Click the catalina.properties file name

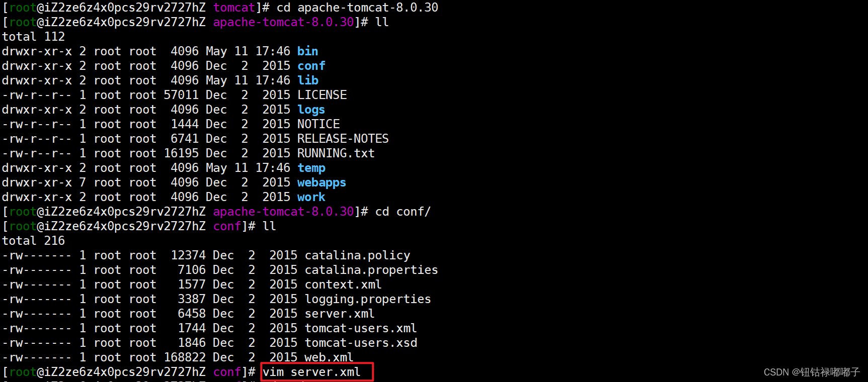(x=371, y=270)
